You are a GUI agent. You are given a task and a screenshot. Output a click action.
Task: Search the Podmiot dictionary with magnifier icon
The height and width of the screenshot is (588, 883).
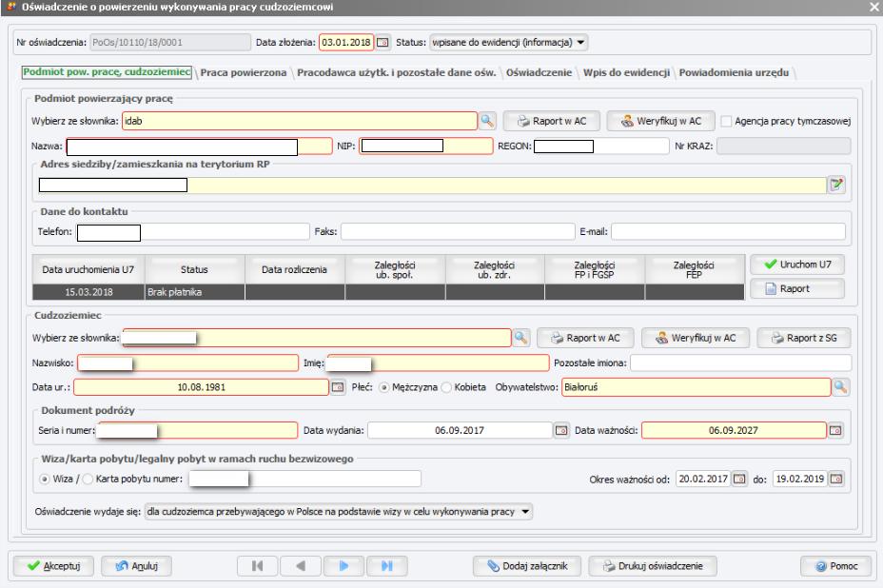click(487, 121)
